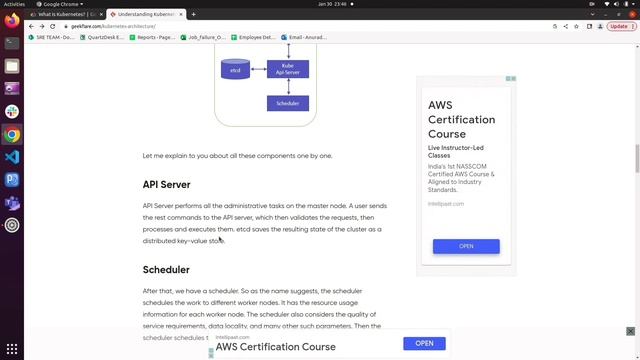
Task: Go forward with the forward arrow
Action: pos(42,26)
